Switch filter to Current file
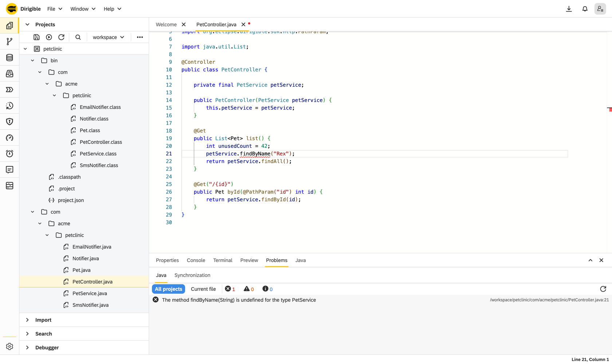Viewport: 612px width, 364px height. (x=203, y=289)
